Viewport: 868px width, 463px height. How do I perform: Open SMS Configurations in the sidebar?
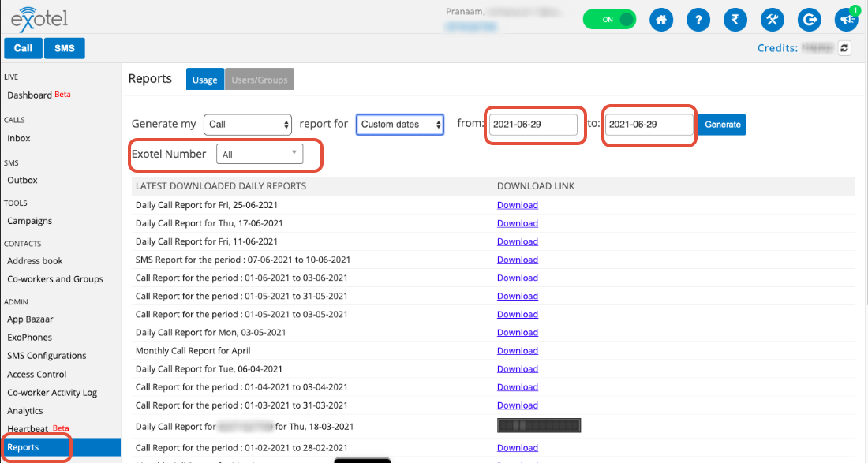tap(47, 356)
